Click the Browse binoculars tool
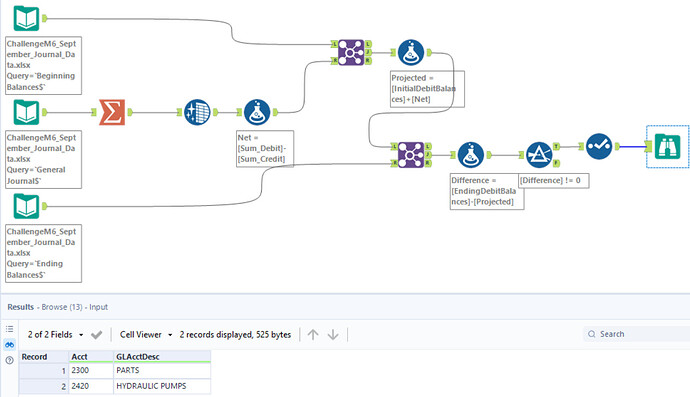The image size is (690, 397). 668,146
